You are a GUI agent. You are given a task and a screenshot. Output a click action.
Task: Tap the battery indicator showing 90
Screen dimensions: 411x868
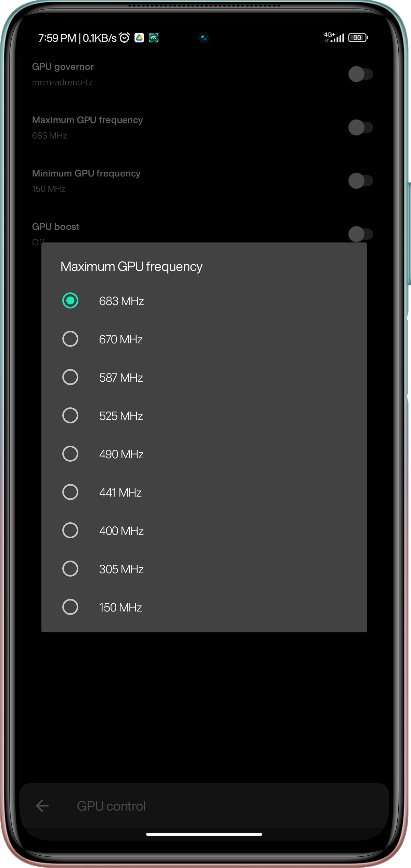358,38
